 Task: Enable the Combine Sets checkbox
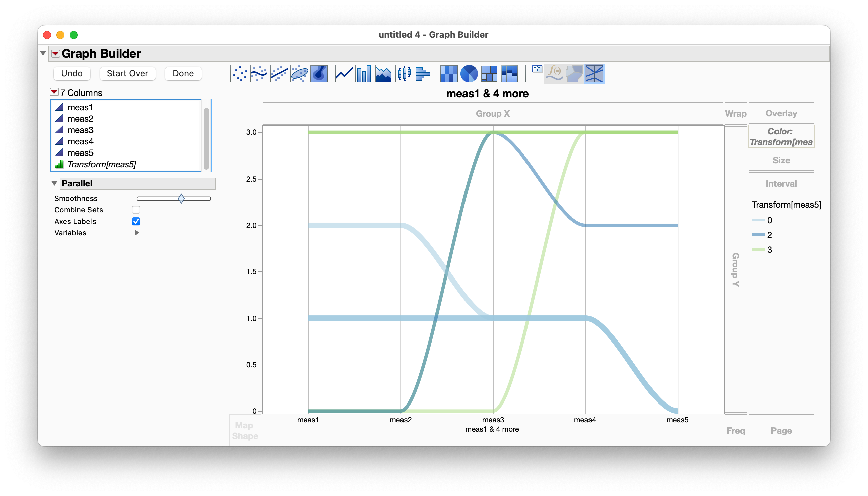[136, 210]
